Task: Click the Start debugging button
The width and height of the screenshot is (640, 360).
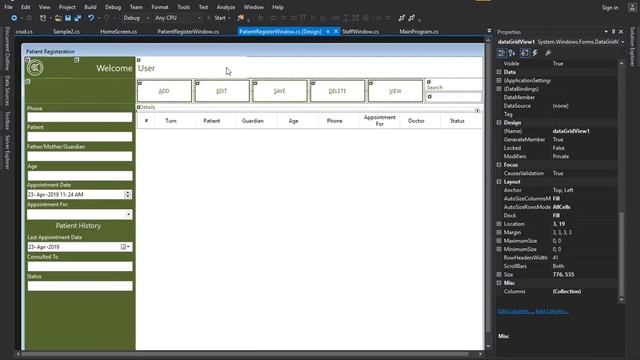Action: click(x=217, y=18)
